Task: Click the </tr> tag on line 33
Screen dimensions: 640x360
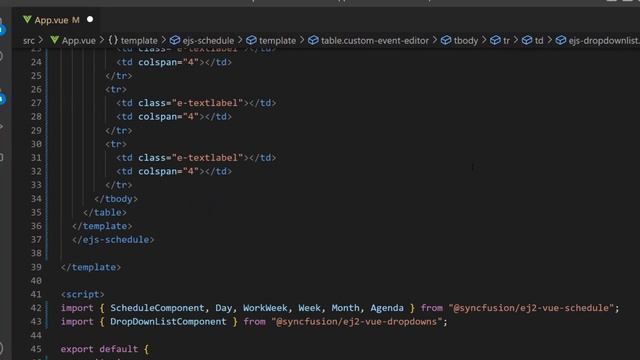Action: click(118, 185)
